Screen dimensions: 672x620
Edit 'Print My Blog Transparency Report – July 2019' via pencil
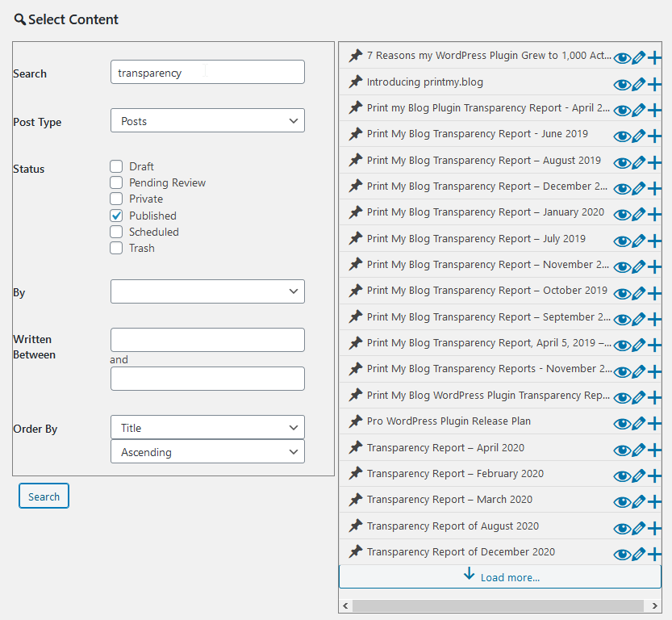point(639,241)
